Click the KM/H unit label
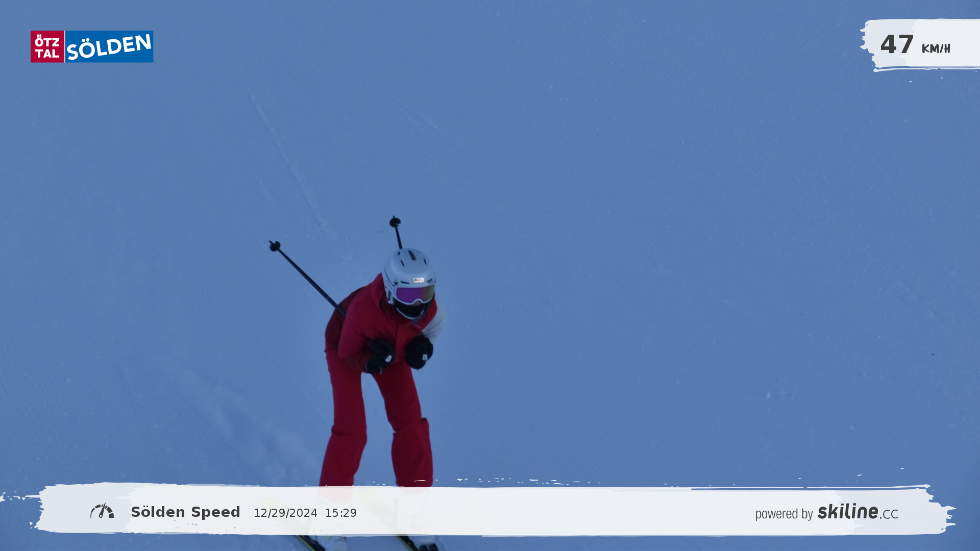Screen dimensions: 980x551 (936, 48)
